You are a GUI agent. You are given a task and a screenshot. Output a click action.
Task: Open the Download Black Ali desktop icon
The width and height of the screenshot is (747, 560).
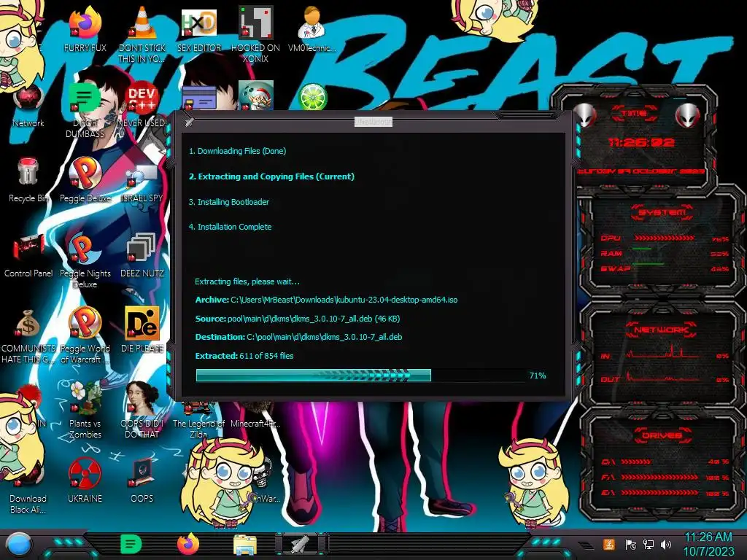coord(28,486)
